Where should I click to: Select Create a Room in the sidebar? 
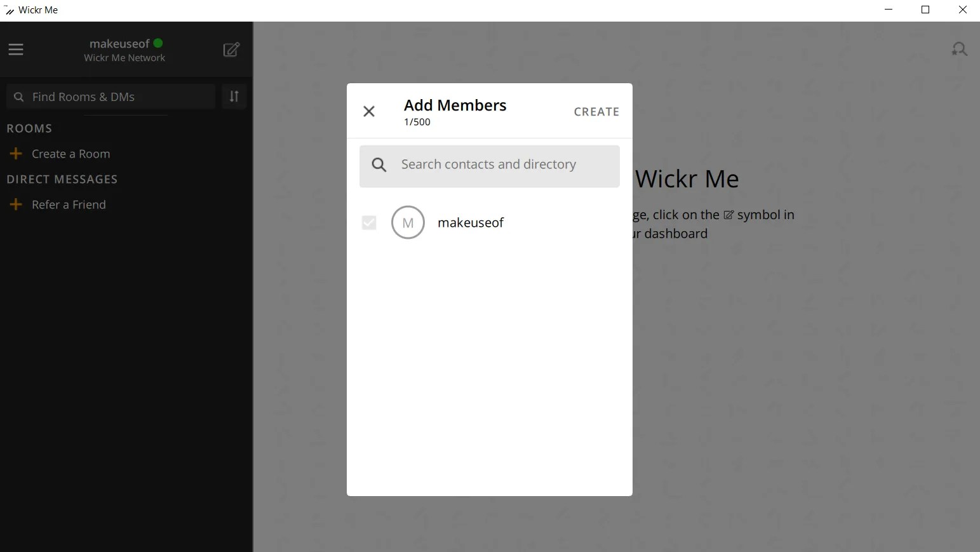click(70, 153)
